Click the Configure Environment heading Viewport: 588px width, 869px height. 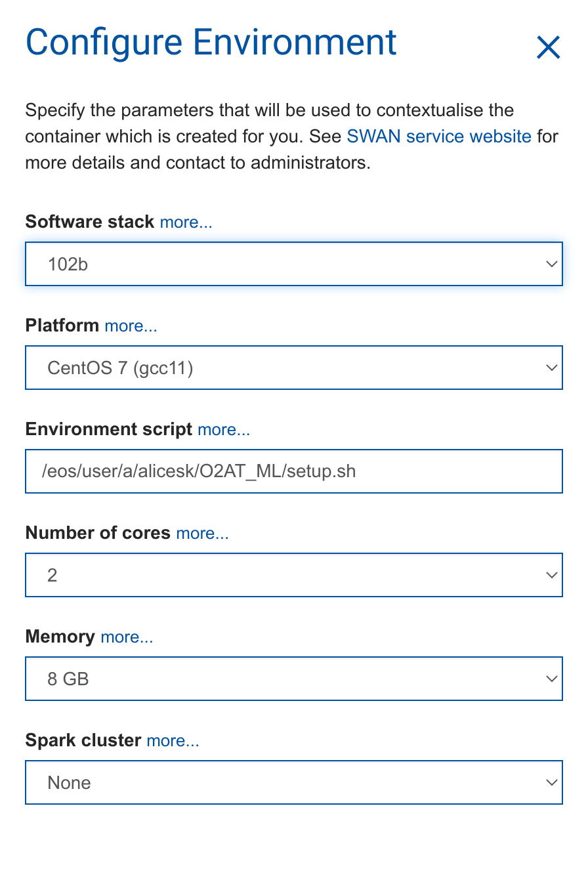(211, 42)
